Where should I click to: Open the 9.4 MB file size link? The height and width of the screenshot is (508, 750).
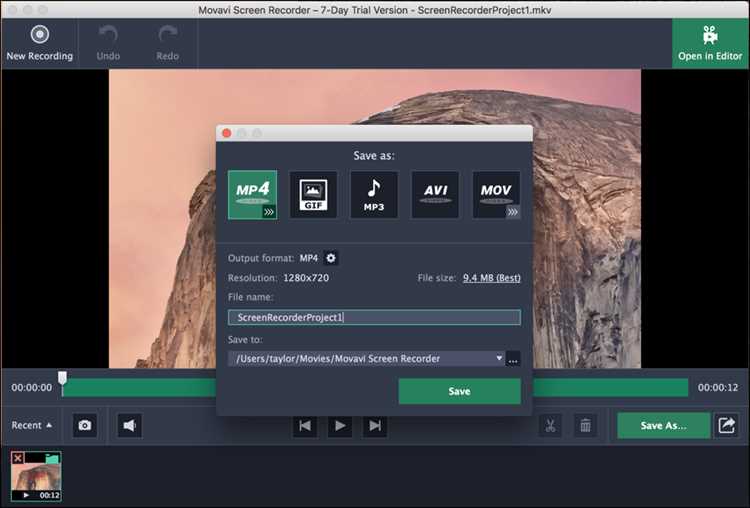pyautogui.click(x=492, y=278)
